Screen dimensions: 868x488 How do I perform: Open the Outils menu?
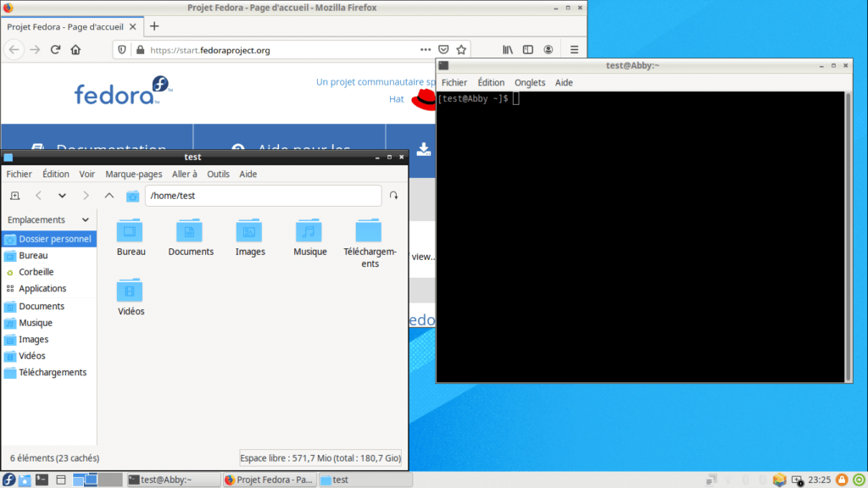218,174
